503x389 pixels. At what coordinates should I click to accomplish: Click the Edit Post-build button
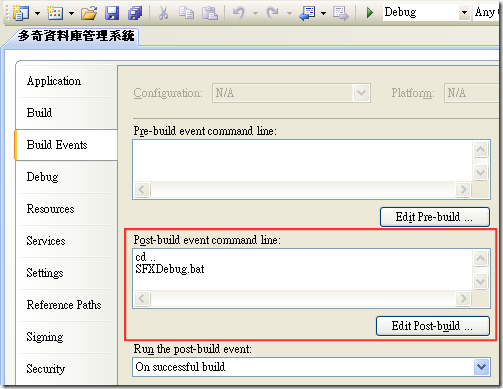pos(433,326)
